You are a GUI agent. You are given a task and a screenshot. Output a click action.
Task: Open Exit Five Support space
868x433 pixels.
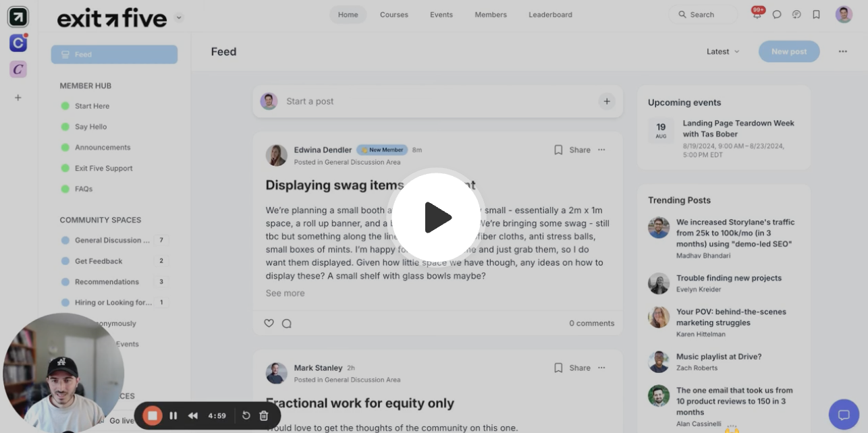[x=103, y=168]
